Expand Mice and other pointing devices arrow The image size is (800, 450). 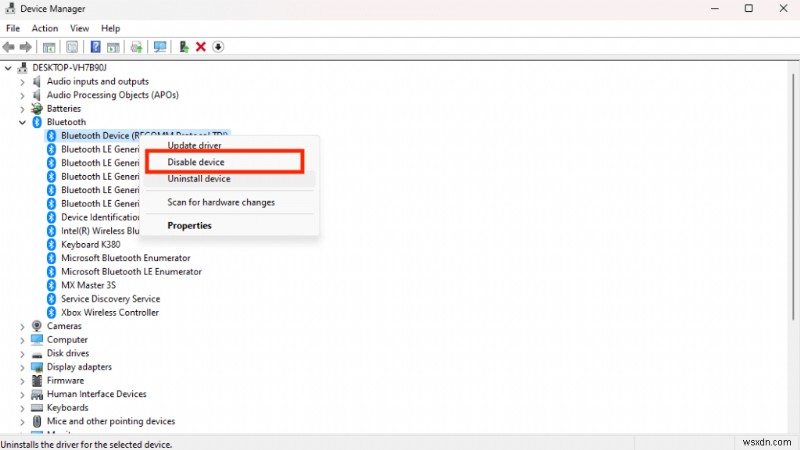[x=22, y=421]
